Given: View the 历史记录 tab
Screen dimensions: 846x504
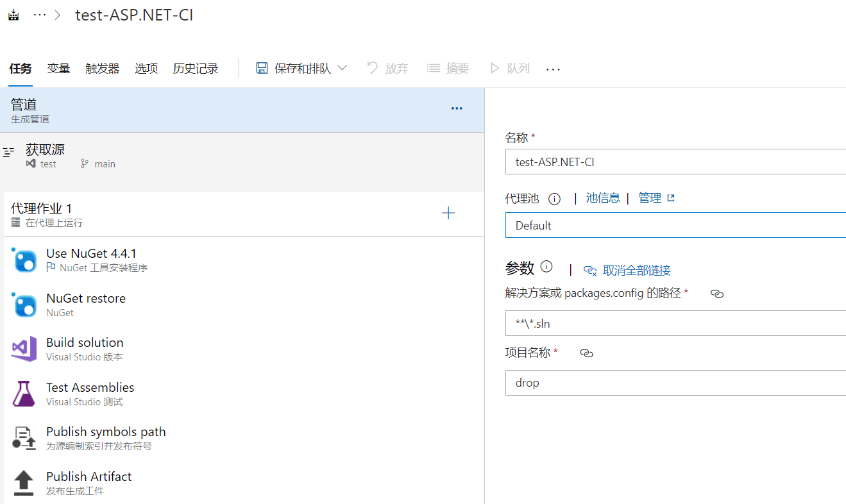Looking at the screenshot, I should [196, 69].
